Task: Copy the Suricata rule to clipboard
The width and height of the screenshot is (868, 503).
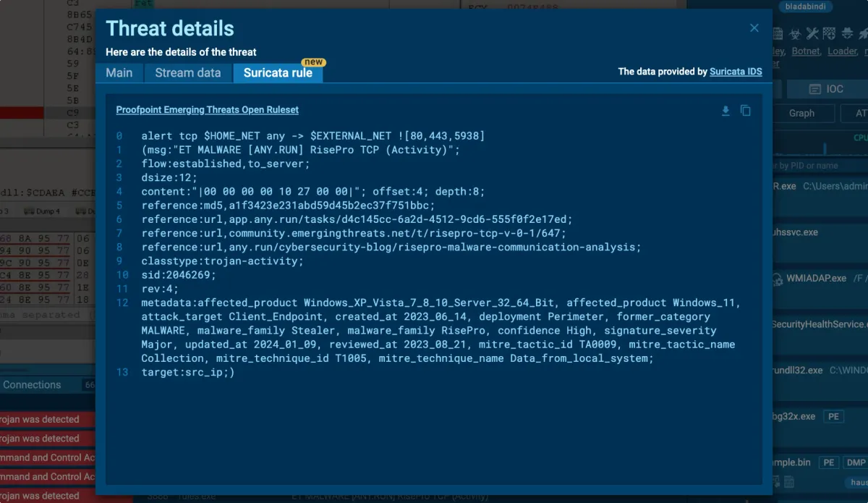Action: 746,111
